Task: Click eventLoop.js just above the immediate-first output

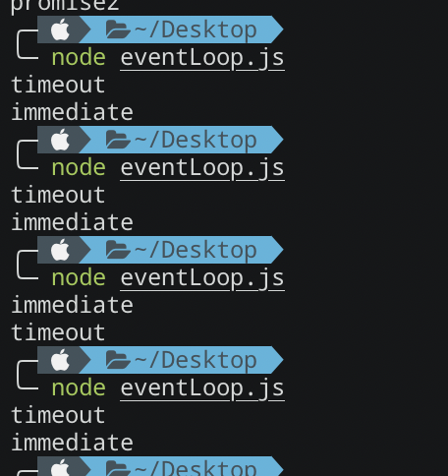Action: (202, 278)
